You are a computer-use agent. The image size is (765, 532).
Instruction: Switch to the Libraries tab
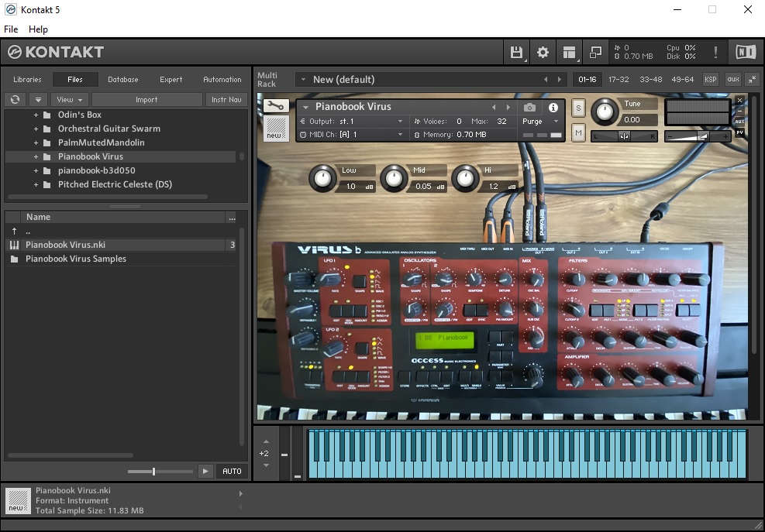27,80
